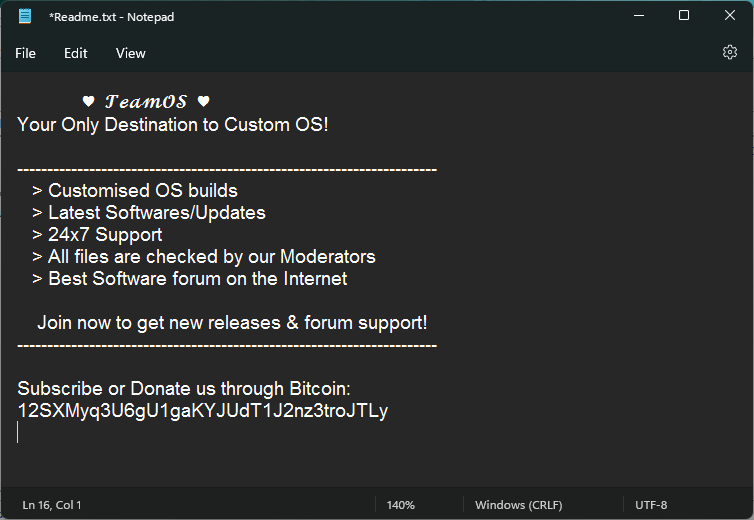Click the "Customised OS builds" line

pyautogui.click(x=142, y=191)
